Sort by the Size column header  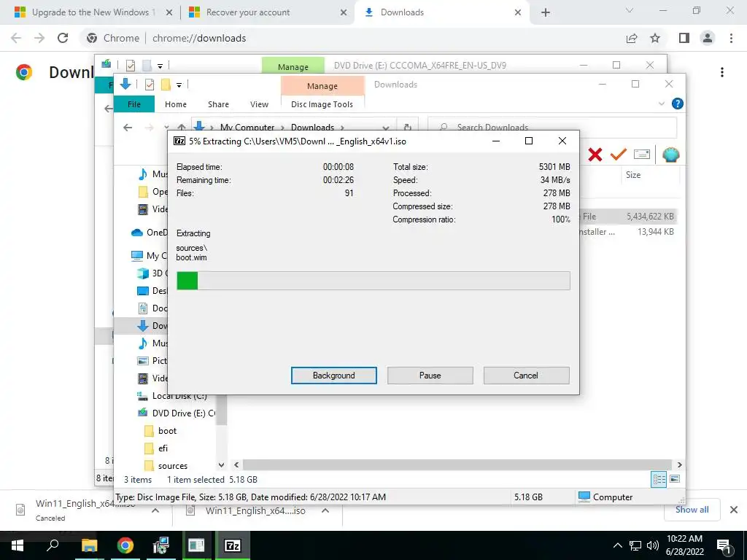tap(633, 175)
